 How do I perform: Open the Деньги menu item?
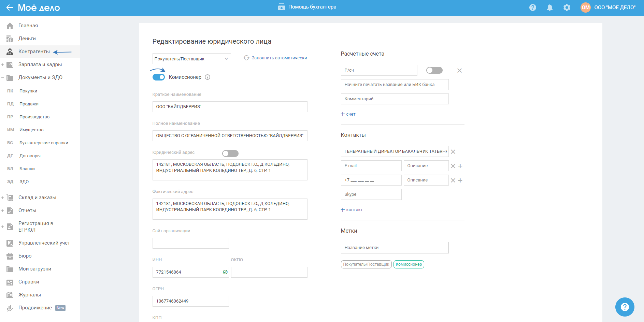[27, 39]
